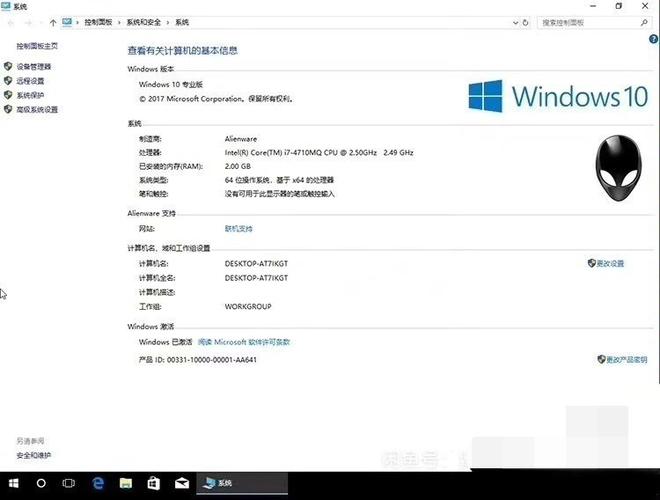Screen dimensions: 660x500
Task: Expand the chevron before 控制面板 breadcrumb
Action: point(77,22)
